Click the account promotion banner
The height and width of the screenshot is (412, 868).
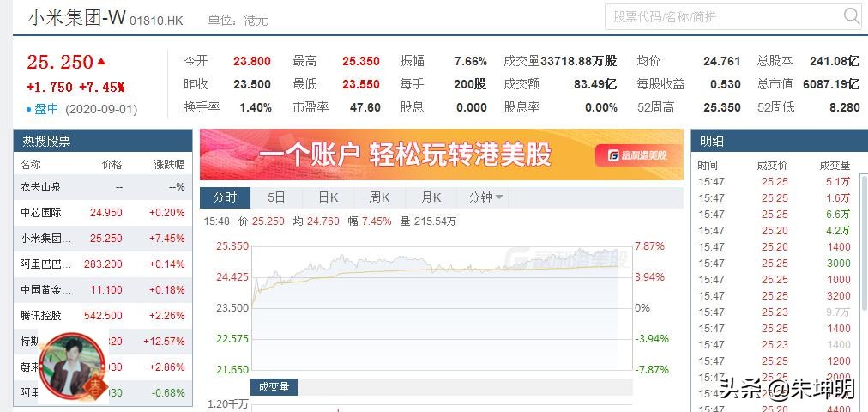pyautogui.click(x=403, y=155)
